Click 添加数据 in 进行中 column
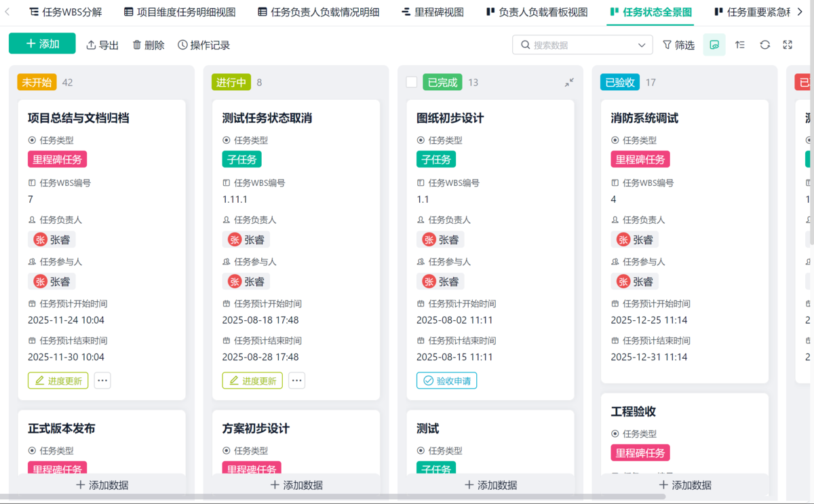This screenshot has height=504, width=814. click(296, 485)
